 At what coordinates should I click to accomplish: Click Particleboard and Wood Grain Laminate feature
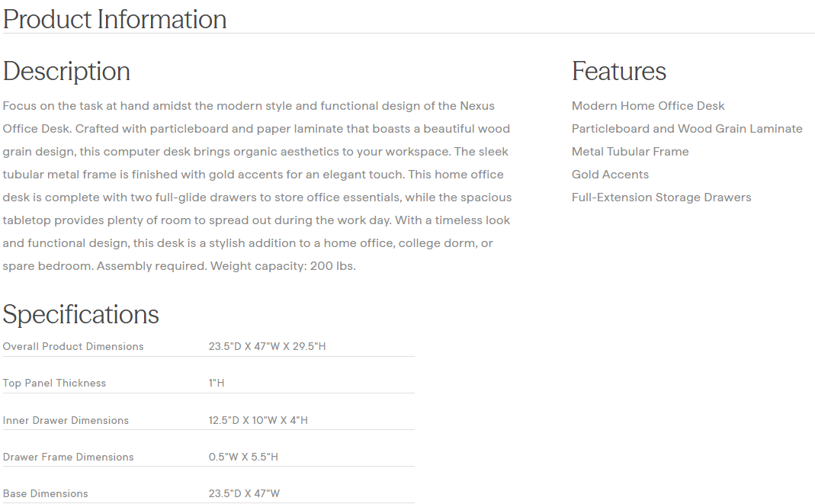click(686, 129)
